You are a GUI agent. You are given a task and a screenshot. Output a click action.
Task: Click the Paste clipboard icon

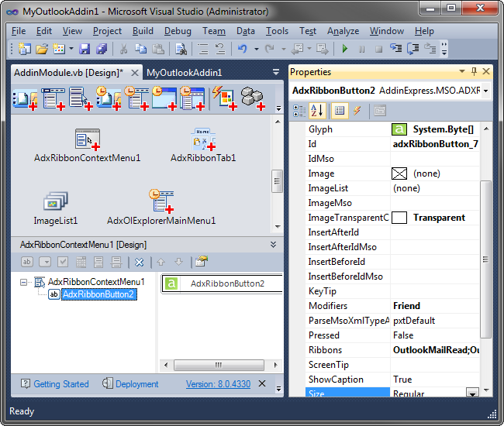pos(158,49)
